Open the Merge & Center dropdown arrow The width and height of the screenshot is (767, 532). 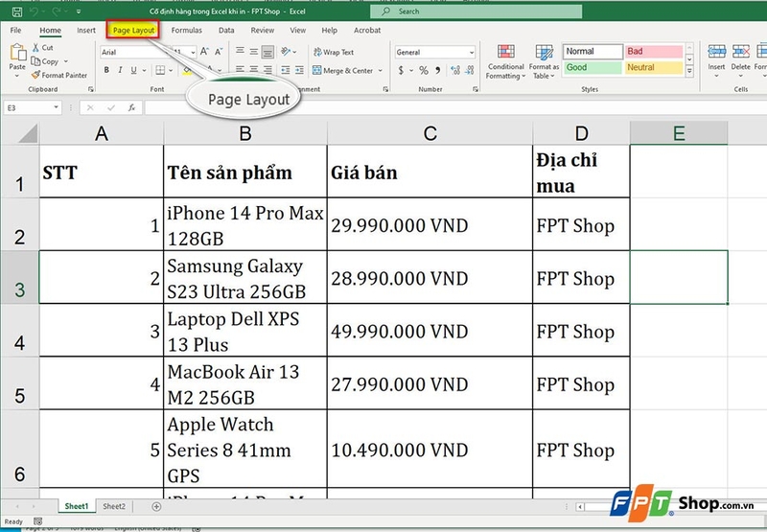pyautogui.click(x=380, y=71)
